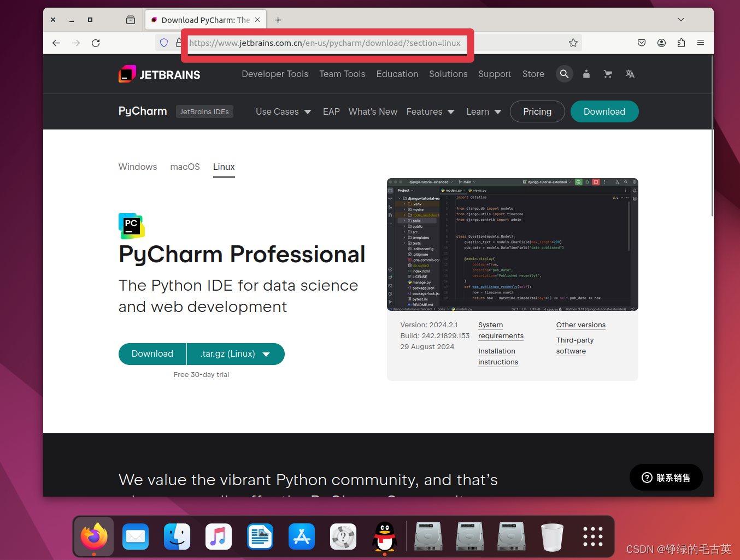740x560 pixels.
Task: Expand the Use Cases dropdown
Action: (284, 111)
